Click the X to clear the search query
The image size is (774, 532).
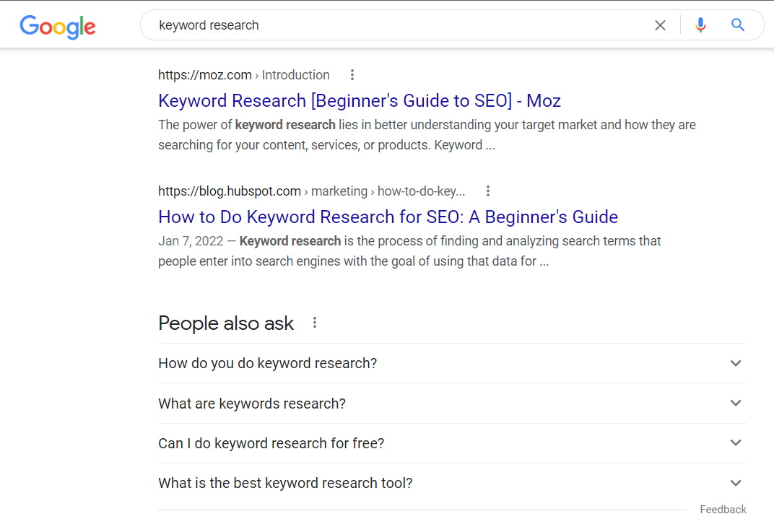[x=660, y=25]
